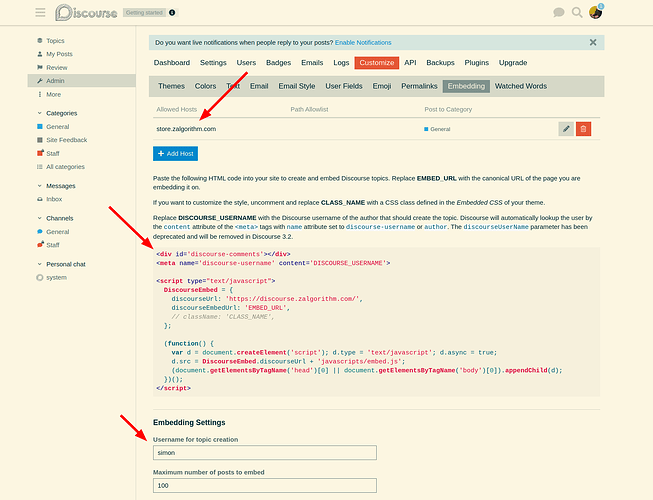Click Enable Notifications link
The width and height of the screenshot is (653, 500).
[363, 42]
